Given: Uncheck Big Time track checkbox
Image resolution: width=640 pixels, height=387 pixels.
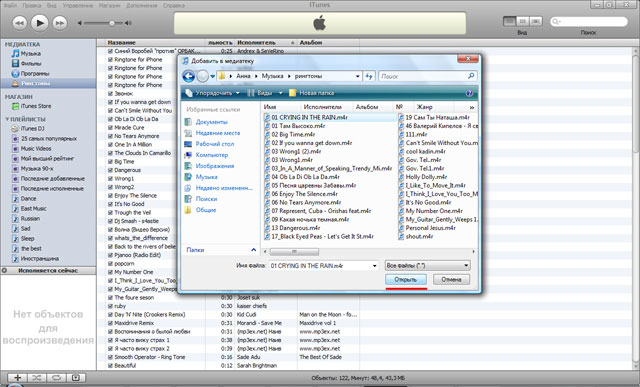Looking at the screenshot, I should coord(110,162).
